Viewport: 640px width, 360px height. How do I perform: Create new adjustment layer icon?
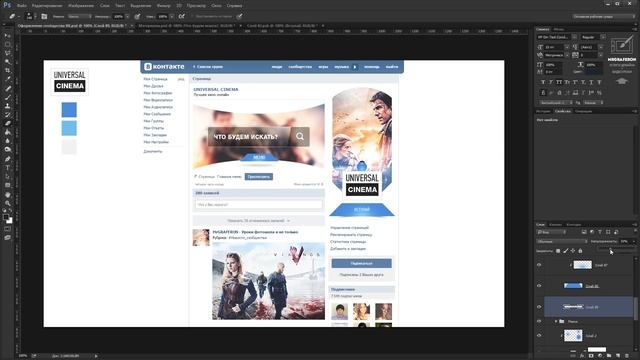coord(600,356)
